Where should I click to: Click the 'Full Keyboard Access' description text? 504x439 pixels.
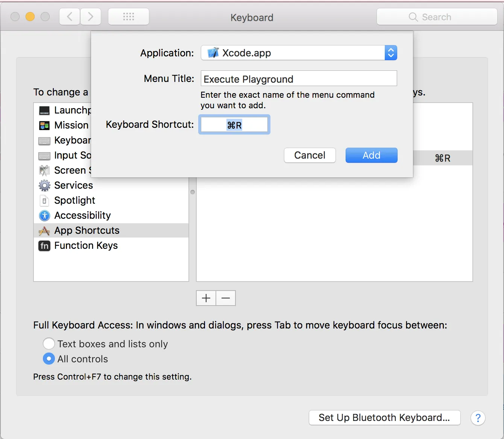point(240,325)
